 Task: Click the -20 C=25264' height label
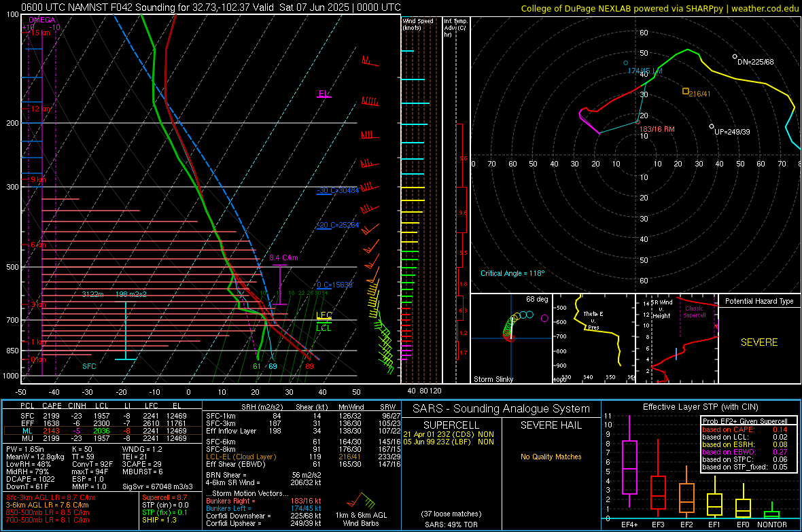338,225
